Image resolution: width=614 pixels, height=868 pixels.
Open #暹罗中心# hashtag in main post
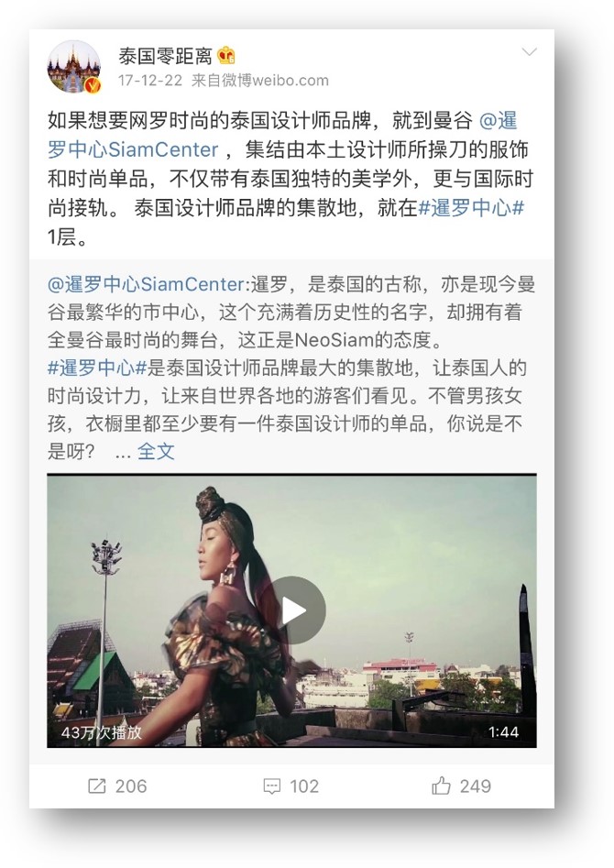(471, 208)
